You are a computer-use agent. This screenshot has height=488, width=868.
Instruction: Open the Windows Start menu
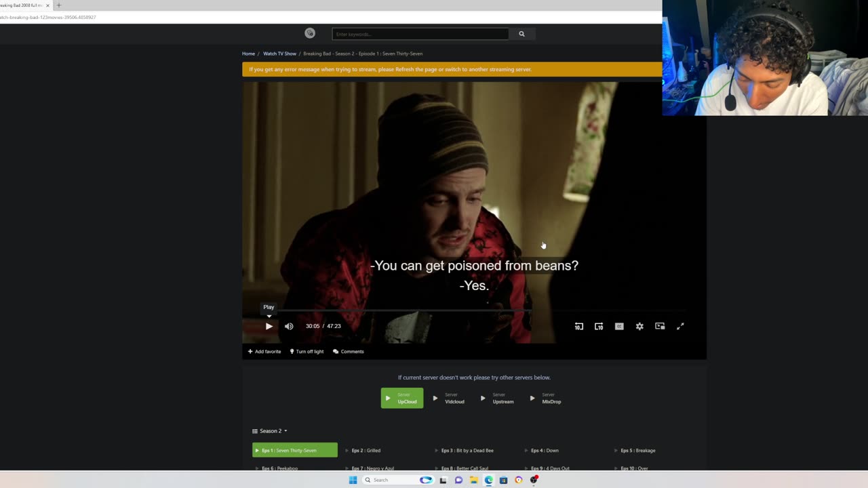[x=353, y=480]
